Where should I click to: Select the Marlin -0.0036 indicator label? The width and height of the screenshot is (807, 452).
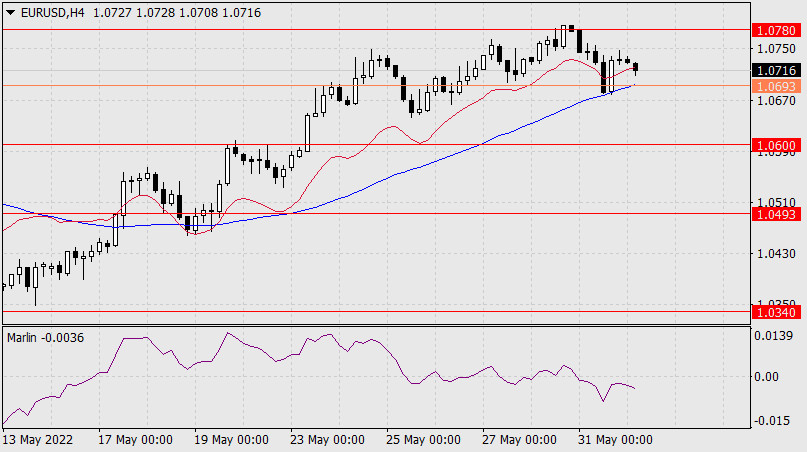coord(45,338)
